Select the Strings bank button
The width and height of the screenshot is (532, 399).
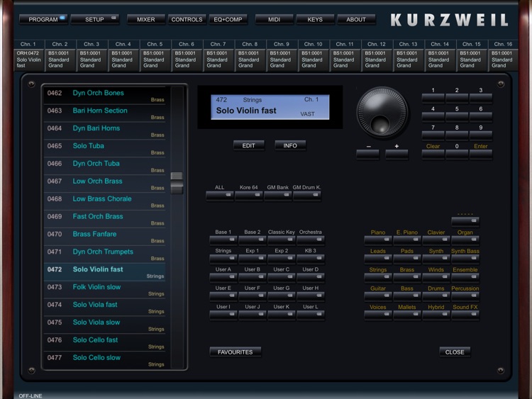(x=223, y=259)
